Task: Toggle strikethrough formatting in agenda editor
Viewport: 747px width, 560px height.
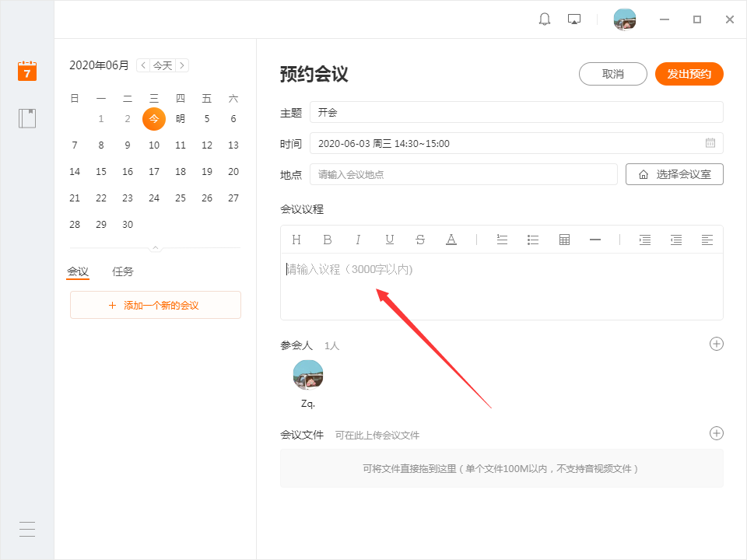Action: click(x=420, y=240)
